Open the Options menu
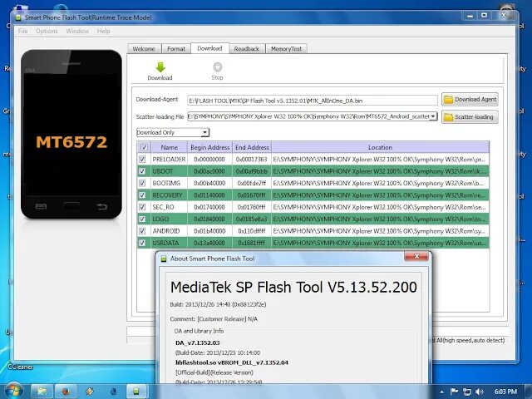 point(47,32)
